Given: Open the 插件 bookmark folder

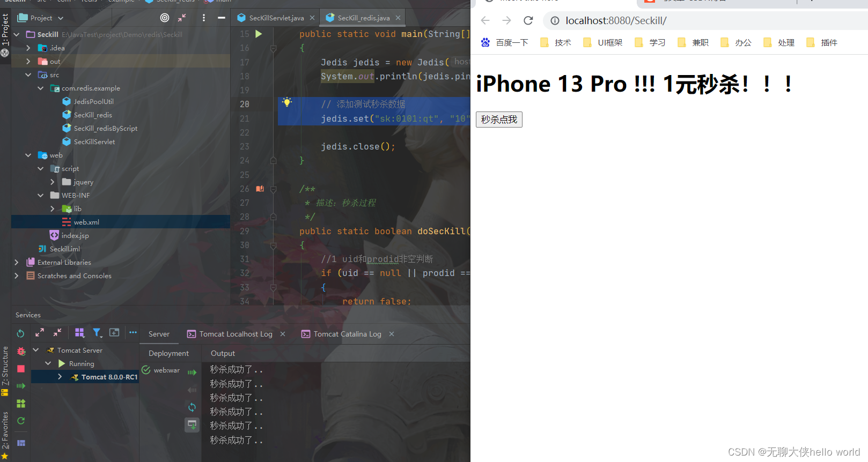Looking at the screenshot, I should (822, 42).
